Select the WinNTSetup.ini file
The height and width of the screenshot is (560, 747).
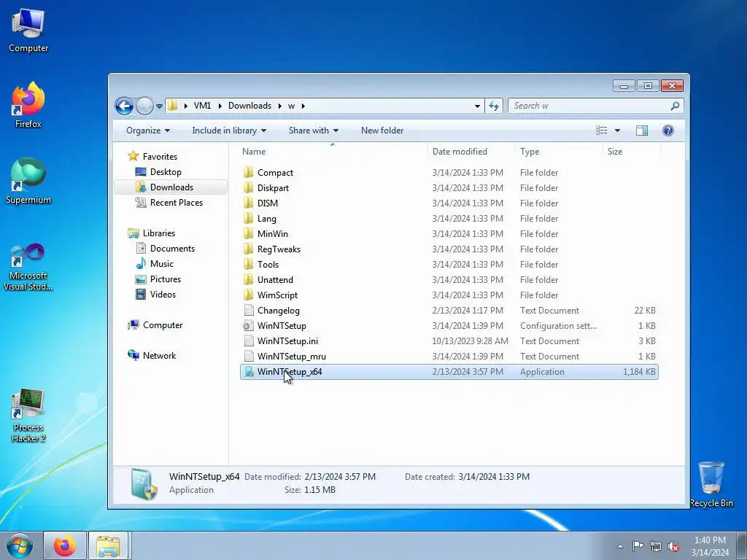click(x=449, y=341)
